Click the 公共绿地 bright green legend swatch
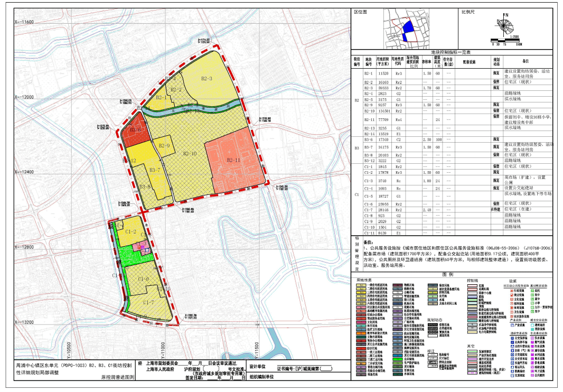The height and width of the screenshot is (392, 563). [x=398, y=359]
